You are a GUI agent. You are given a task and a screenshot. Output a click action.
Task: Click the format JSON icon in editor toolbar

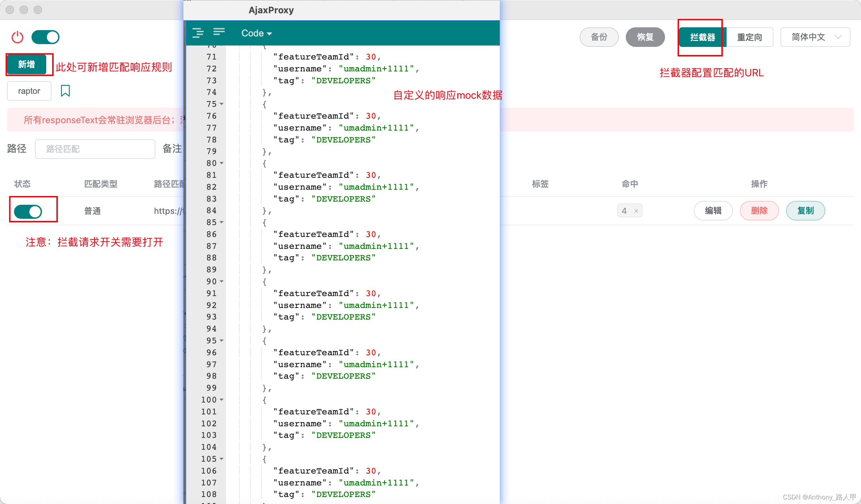[198, 33]
